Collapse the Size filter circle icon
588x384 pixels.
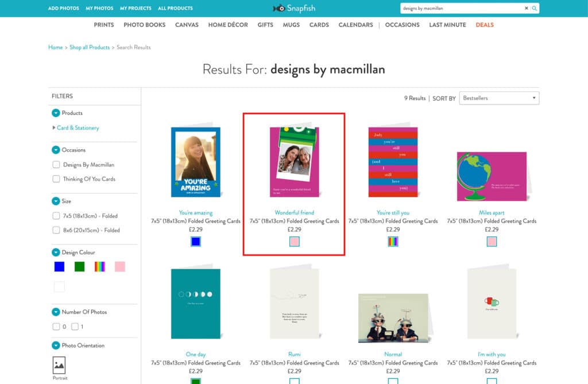56,201
